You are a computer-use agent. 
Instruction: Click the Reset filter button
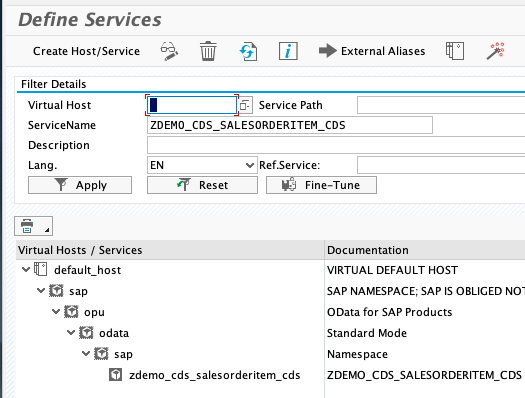click(202, 185)
